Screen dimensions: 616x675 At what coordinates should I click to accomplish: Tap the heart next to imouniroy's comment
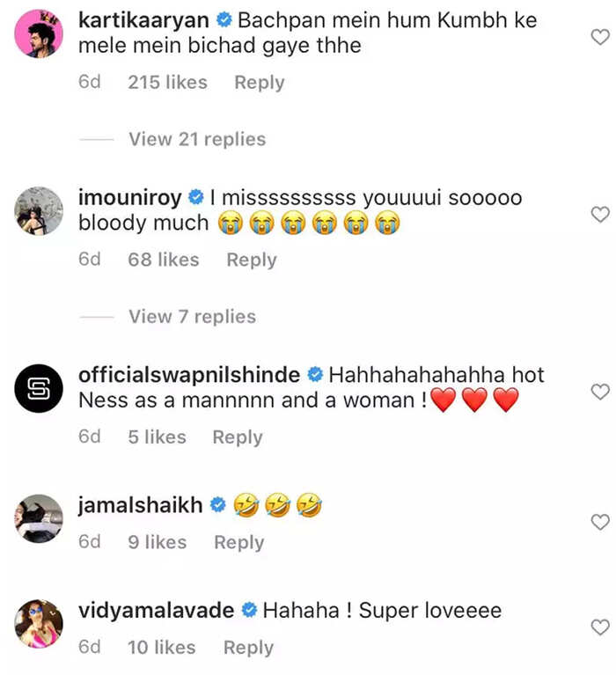pyautogui.click(x=600, y=214)
